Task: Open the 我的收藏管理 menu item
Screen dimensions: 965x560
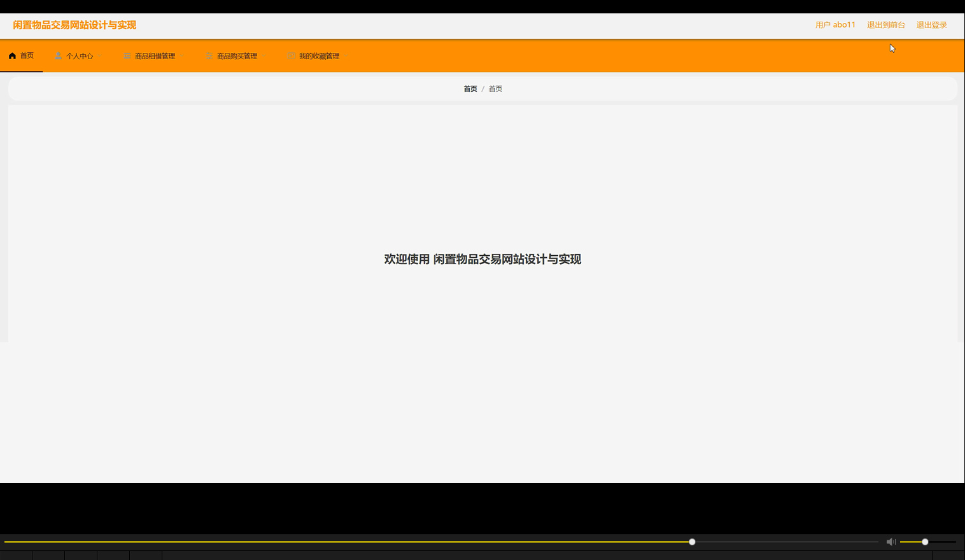Action: 320,55
